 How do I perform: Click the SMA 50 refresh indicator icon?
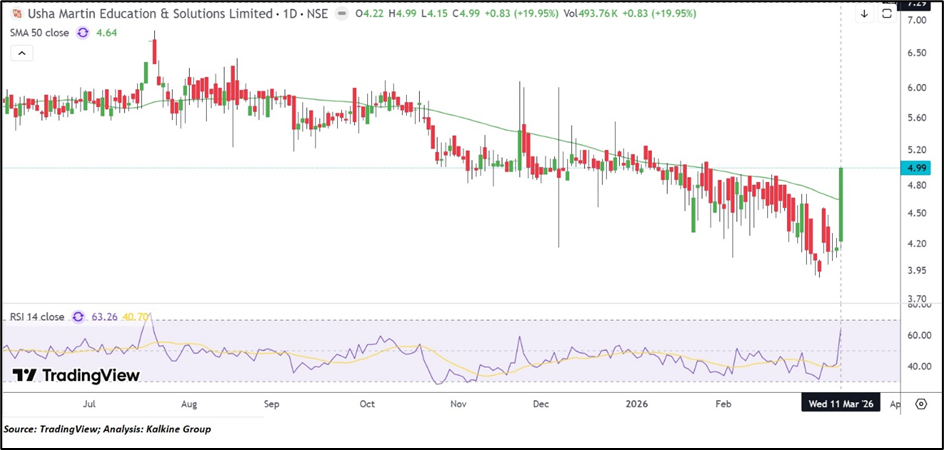coord(83,33)
